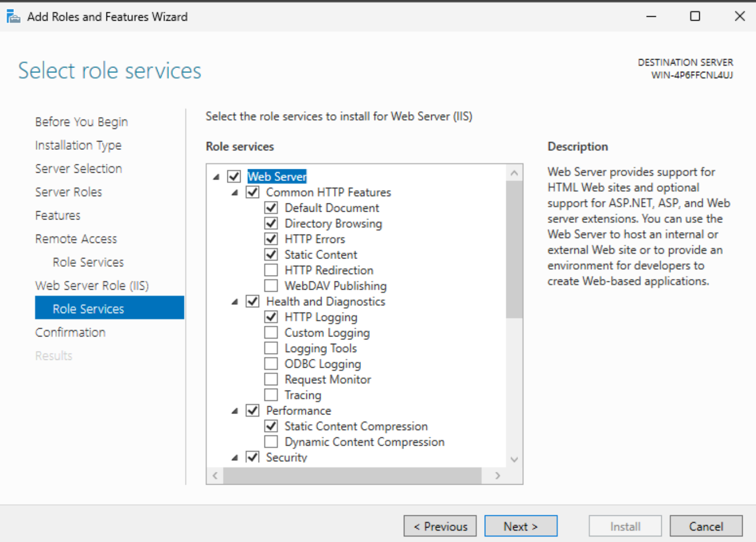Collapse the Performance tree section
The height and width of the screenshot is (542, 756).
click(235, 411)
